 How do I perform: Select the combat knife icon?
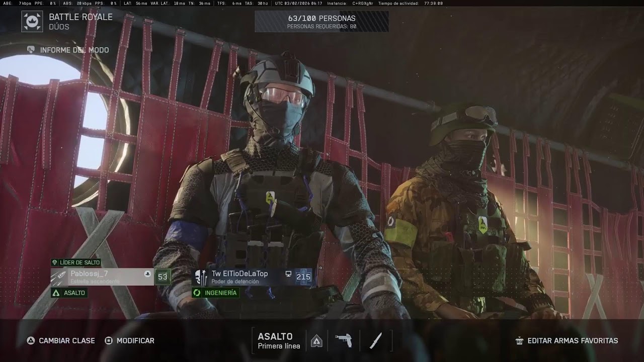(375, 340)
